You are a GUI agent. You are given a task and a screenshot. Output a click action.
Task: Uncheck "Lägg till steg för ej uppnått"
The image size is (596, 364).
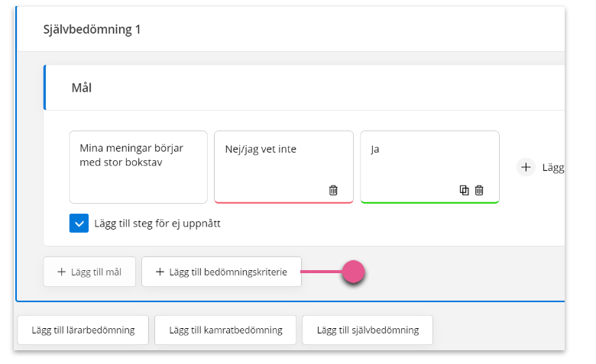click(x=79, y=223)
